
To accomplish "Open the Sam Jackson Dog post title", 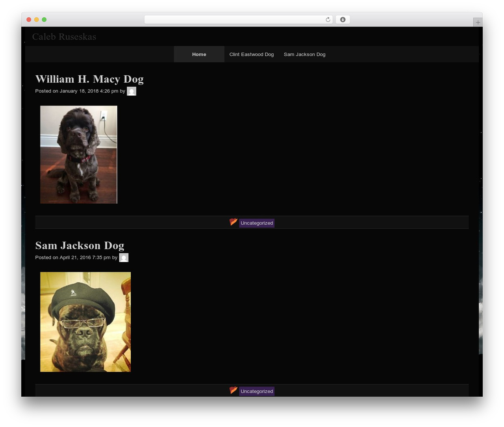I will pyautogui.click(x=80, y=246).
